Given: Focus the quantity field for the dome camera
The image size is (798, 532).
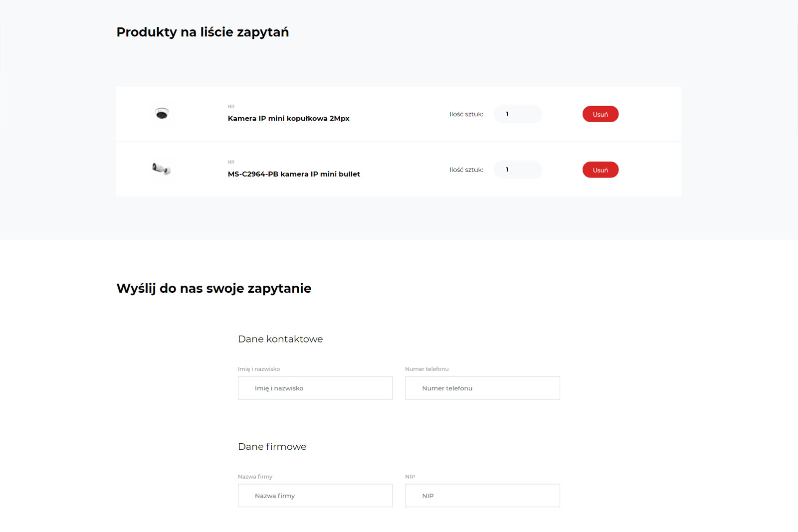Looking at the screenshot, I should (517, 114).
